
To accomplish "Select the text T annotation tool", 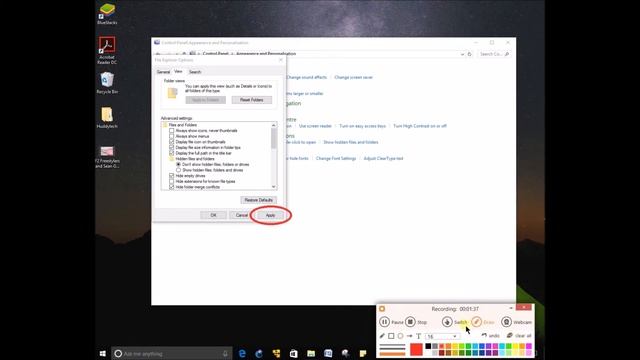I will point(418,336).
